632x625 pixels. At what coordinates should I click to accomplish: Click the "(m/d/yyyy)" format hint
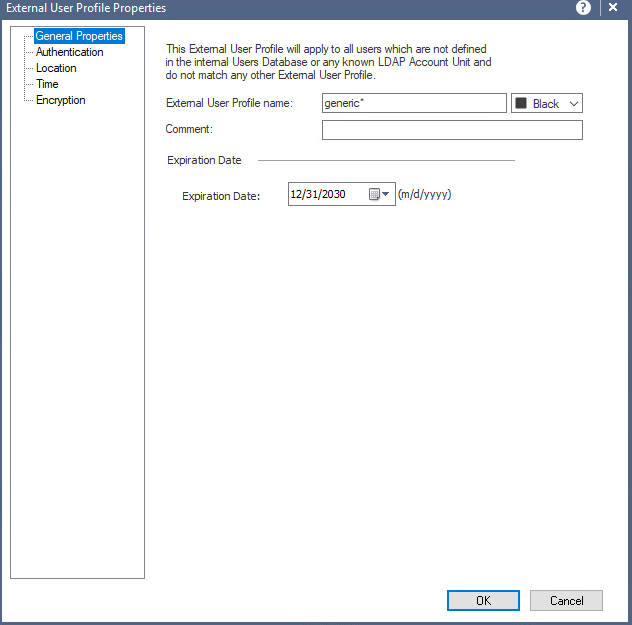coord(424,194)
